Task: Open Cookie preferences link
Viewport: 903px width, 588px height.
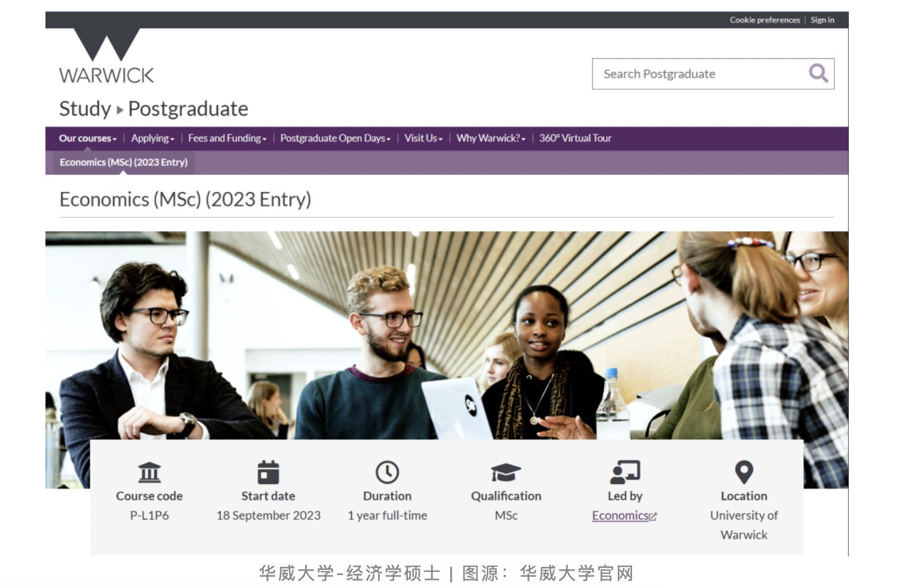Action: (x=765, y=20)
